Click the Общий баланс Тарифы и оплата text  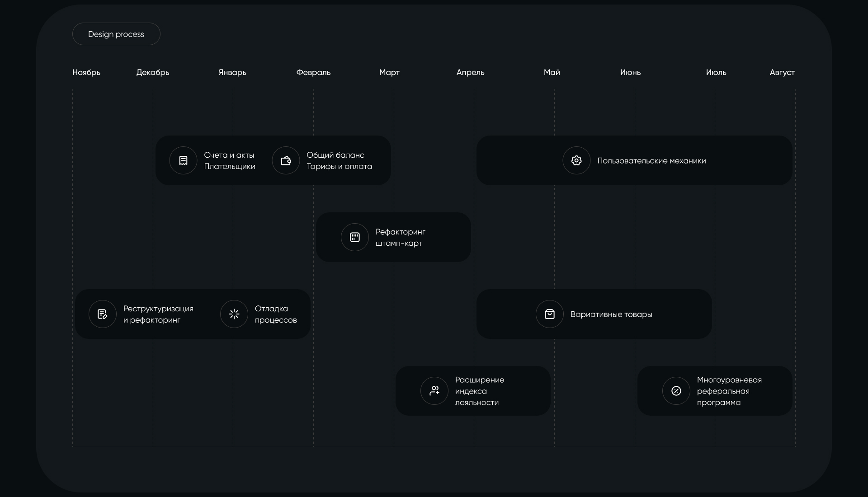pos(339,161)
